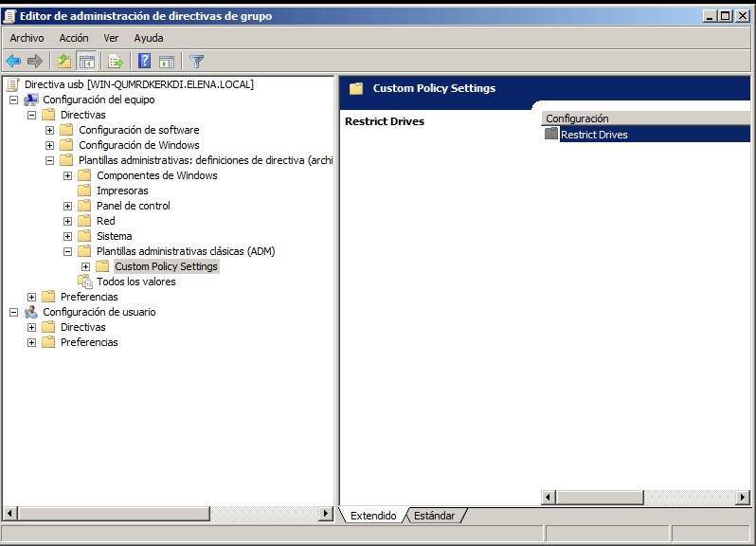
Task: Open the Acción menu
Action: [x=73, y=38]
